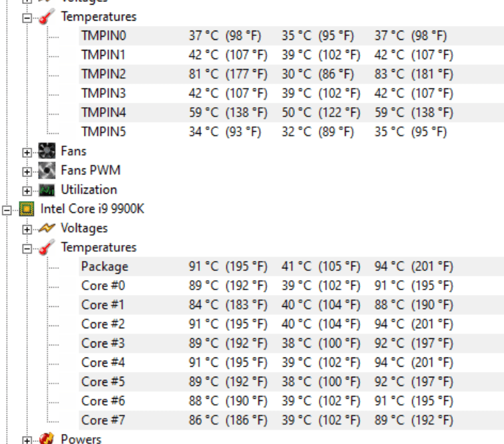This screenshot has height=444, width=504.
Task: Click Core #6 current value 88 °C (190 °F)
Action: 228,401
